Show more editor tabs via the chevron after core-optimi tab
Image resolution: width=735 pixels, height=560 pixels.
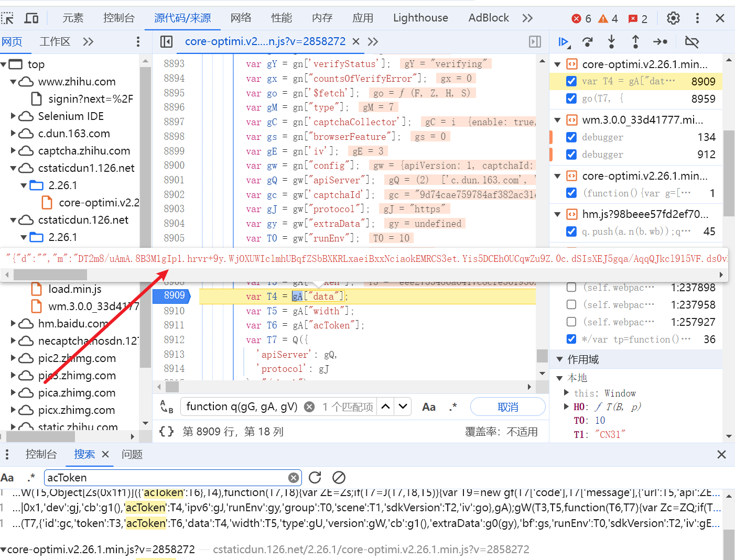tap(373, 41)
